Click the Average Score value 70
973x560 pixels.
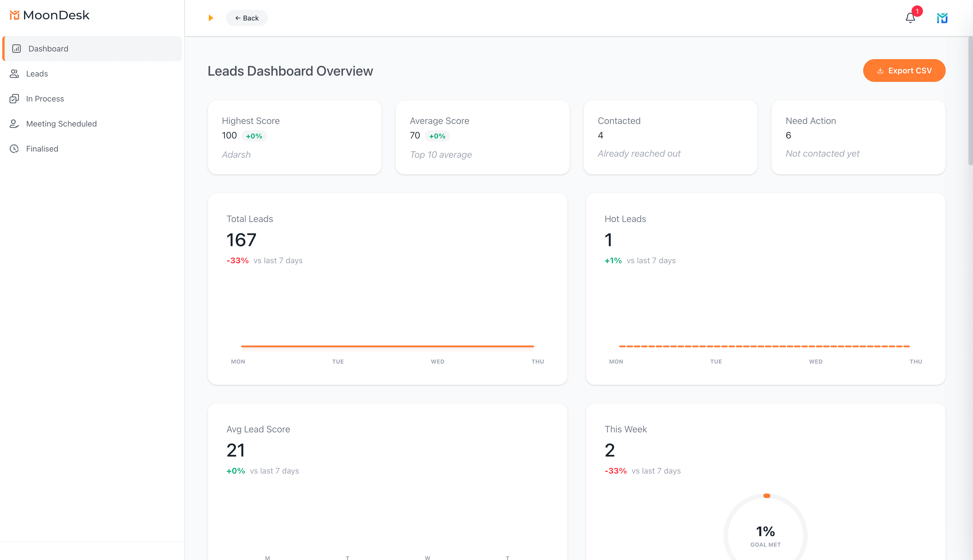coord(415,135)
